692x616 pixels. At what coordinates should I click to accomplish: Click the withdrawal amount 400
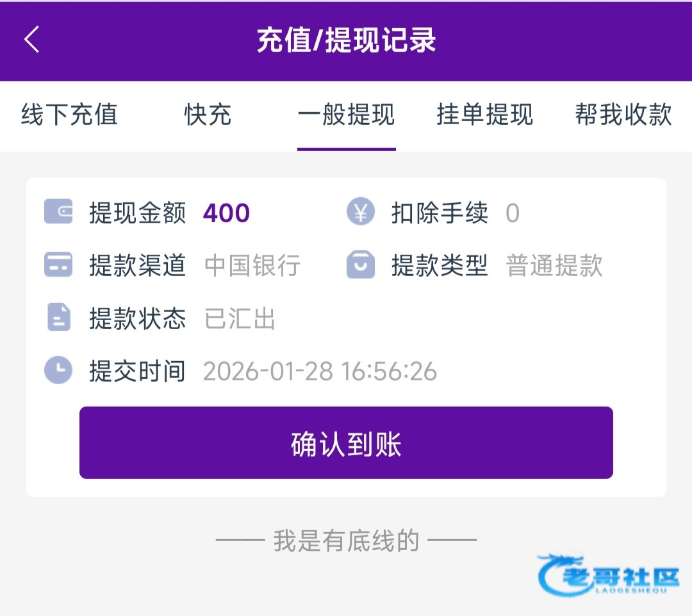point(226,213)
